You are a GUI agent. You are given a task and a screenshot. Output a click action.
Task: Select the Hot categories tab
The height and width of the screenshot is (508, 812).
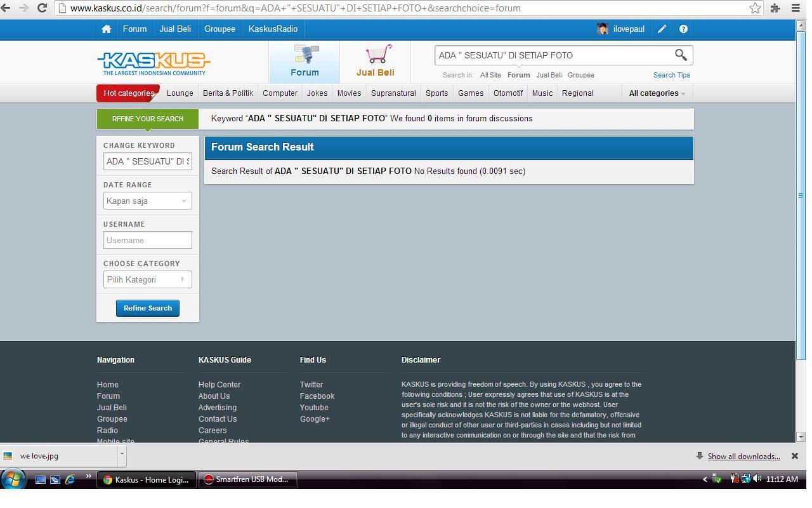[x=128, y=93]
